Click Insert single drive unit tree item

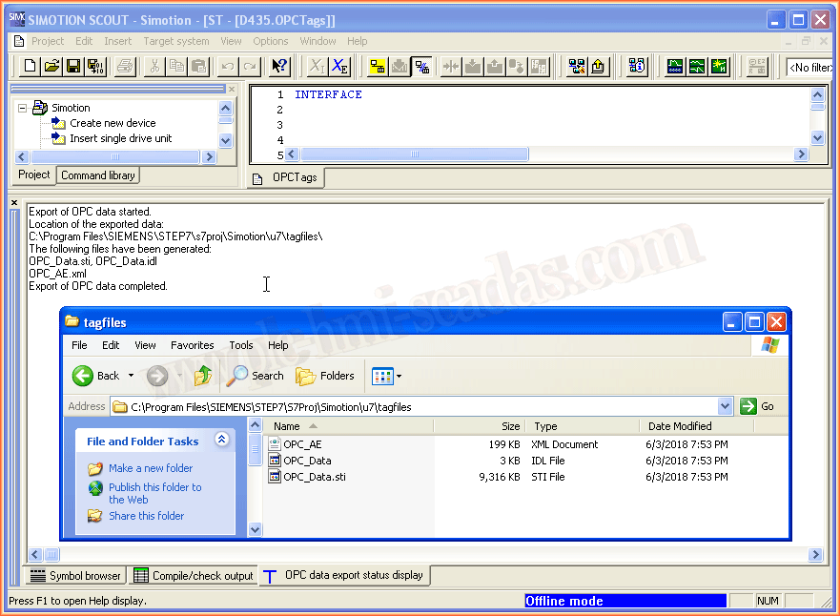click(x=120, y=138)
